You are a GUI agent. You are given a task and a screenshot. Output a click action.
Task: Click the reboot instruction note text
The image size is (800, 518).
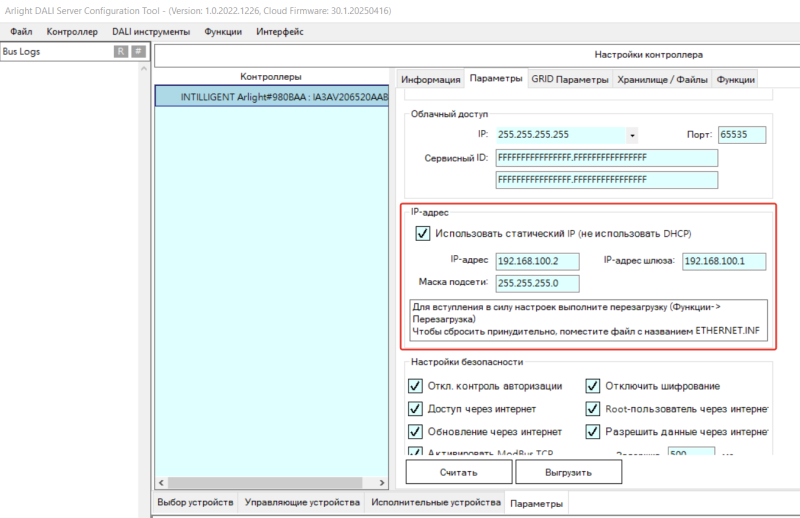589,319
